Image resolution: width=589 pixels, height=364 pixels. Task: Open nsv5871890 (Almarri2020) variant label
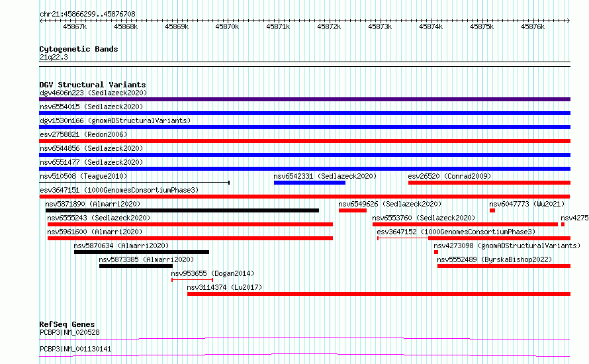click(93, 204)
